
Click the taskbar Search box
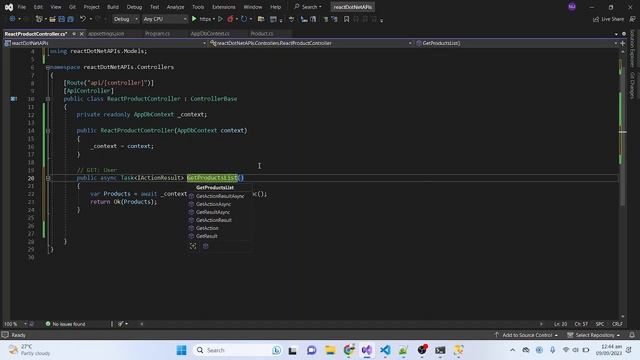point(237,350)
